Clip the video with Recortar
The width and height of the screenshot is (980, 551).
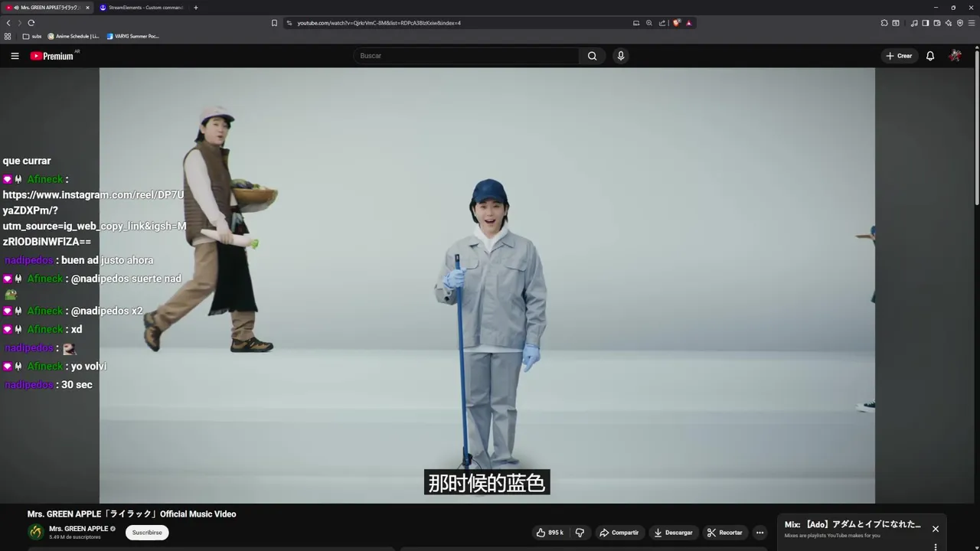[x=724, y=533]
